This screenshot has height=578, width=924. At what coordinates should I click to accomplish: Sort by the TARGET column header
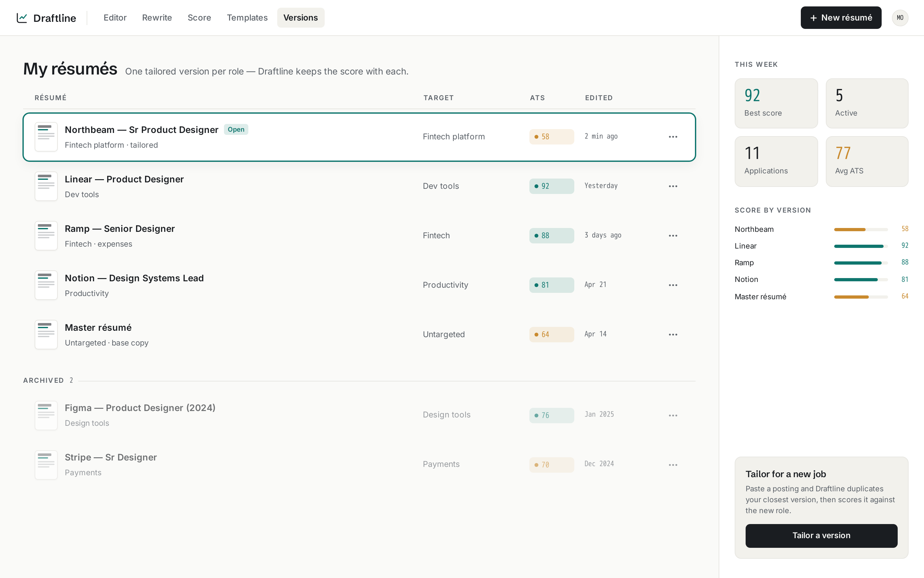point(438,98)
